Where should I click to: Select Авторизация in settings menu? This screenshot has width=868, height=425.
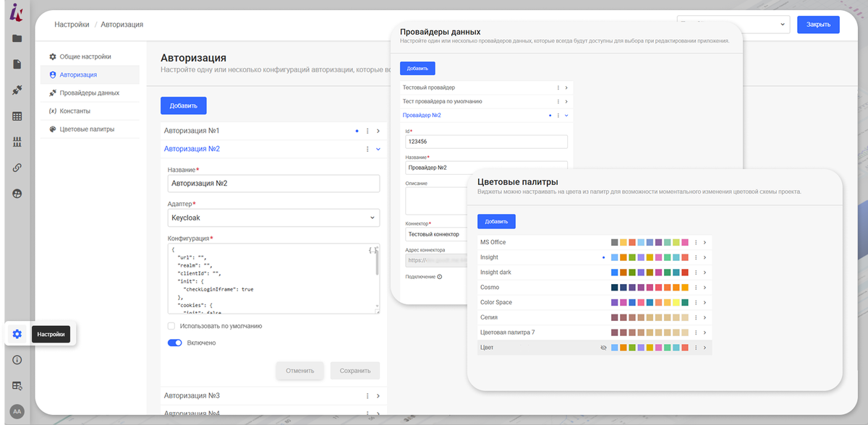coord(90,74)
